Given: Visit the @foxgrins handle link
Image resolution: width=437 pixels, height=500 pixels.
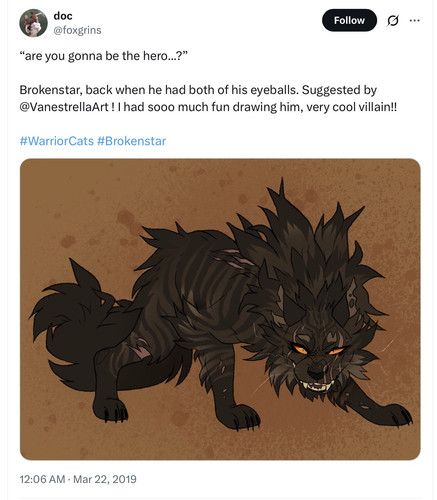Looking at the screenshot, I should (77, 30).
